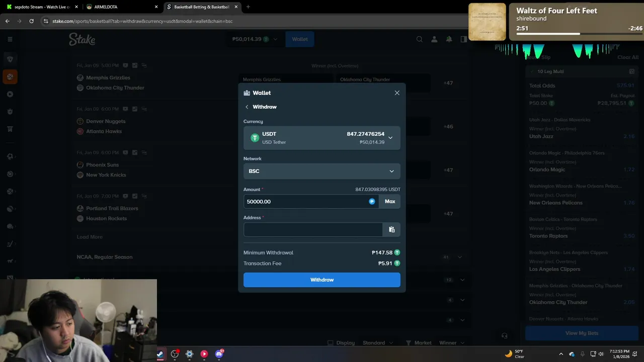The image size is (644, 362).
Task: Click Load More under game list
Action: pyautogui.click(x=90, y=237)
